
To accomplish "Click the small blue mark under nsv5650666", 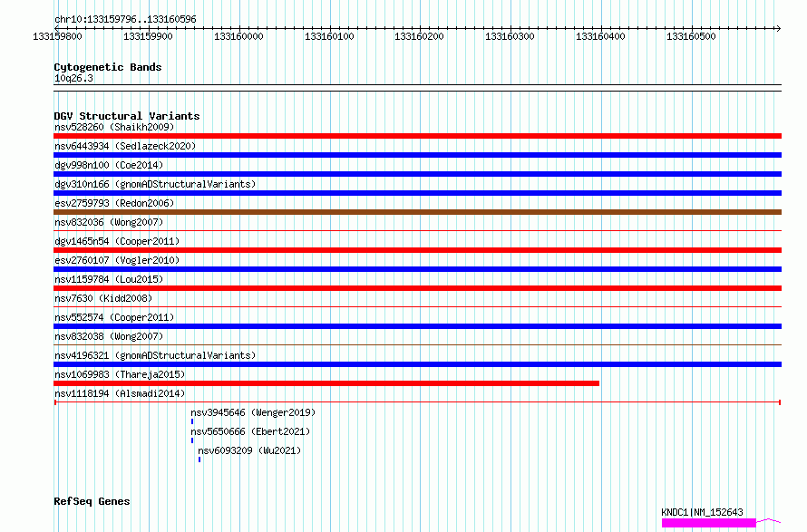I will tap(192, 440).
